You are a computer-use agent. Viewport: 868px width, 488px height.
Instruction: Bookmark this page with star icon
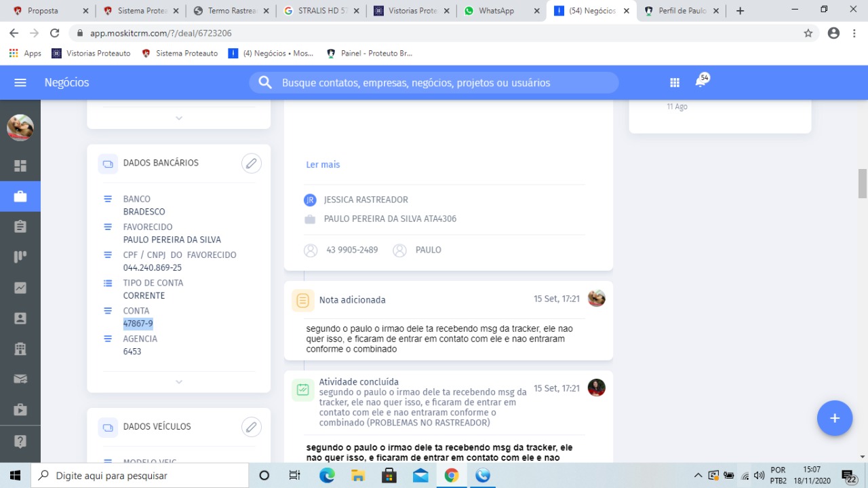tap(808, 33)
